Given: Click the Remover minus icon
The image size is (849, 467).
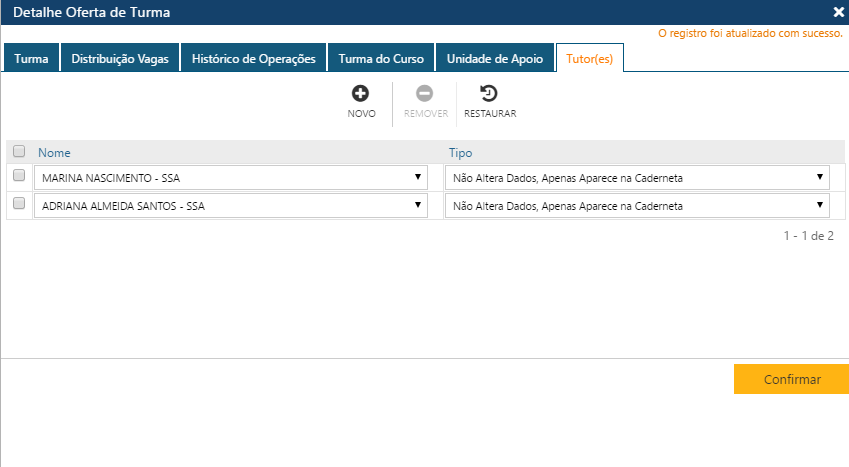Looking at the screenshot, I should tap(425, 94).
